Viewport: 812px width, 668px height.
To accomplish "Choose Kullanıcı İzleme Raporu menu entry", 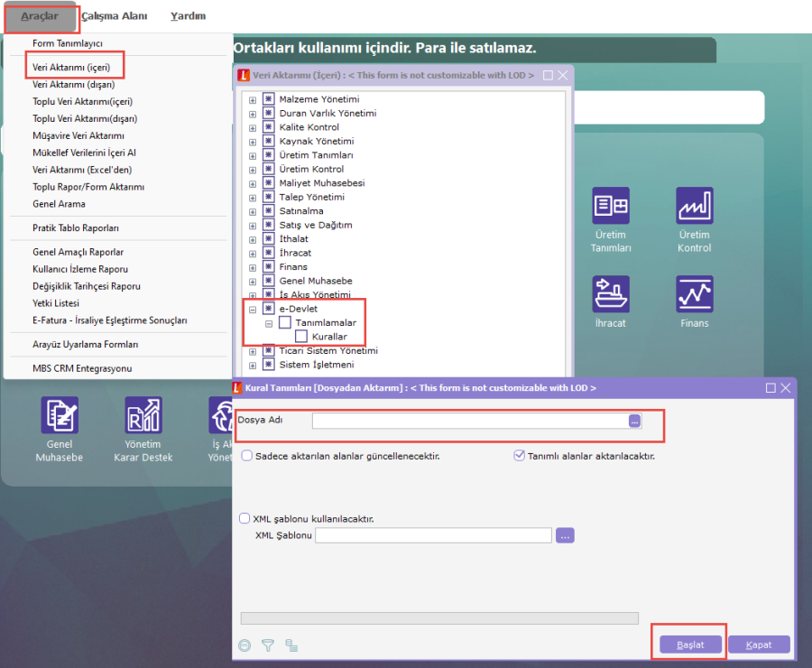I will coord(80,270).
